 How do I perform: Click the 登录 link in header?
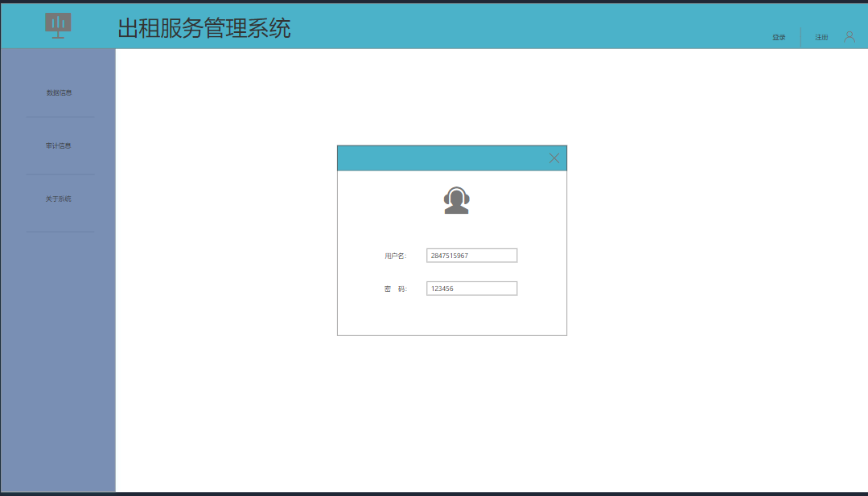pos(779,37)
